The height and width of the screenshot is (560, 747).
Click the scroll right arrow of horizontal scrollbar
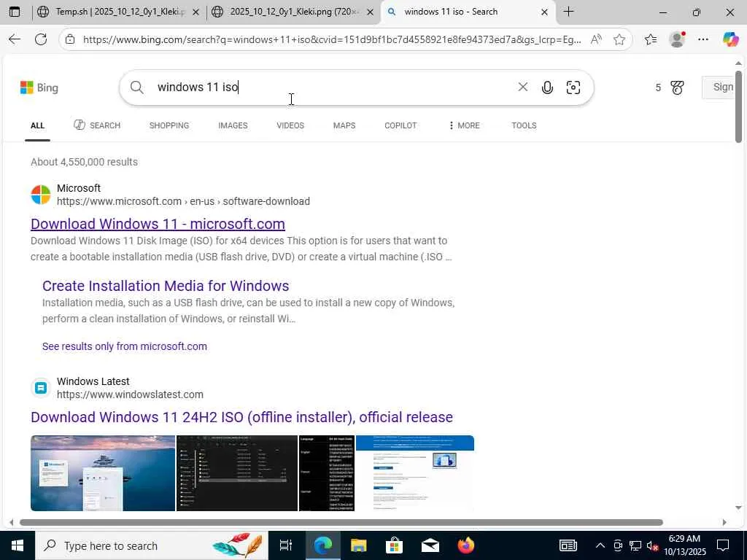724,522
